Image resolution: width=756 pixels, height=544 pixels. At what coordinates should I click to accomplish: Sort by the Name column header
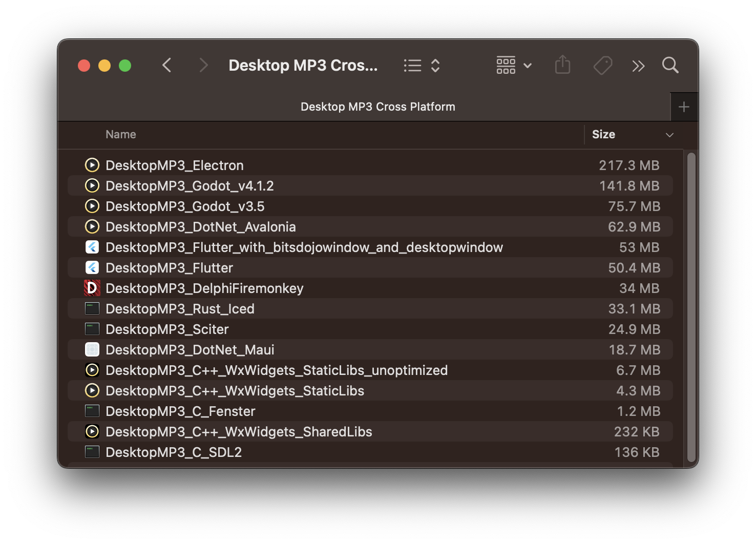(x=121, y=134)
